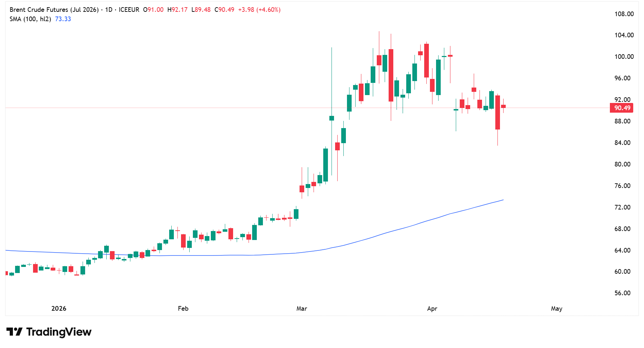The width and height of the screenshot is (644, 348).
Task: Select the Brent Crude Futures symbol title
Action: (x=54, y=10)
